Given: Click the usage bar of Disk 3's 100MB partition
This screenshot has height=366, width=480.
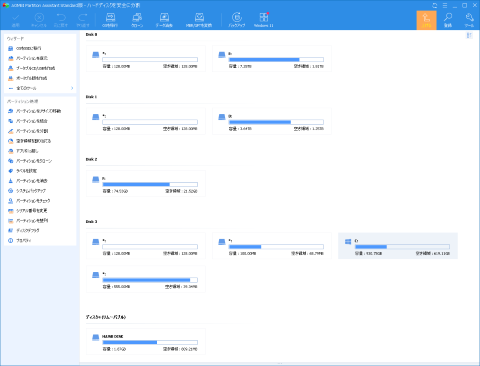Looking at the screenshot, I should [276, 247].
